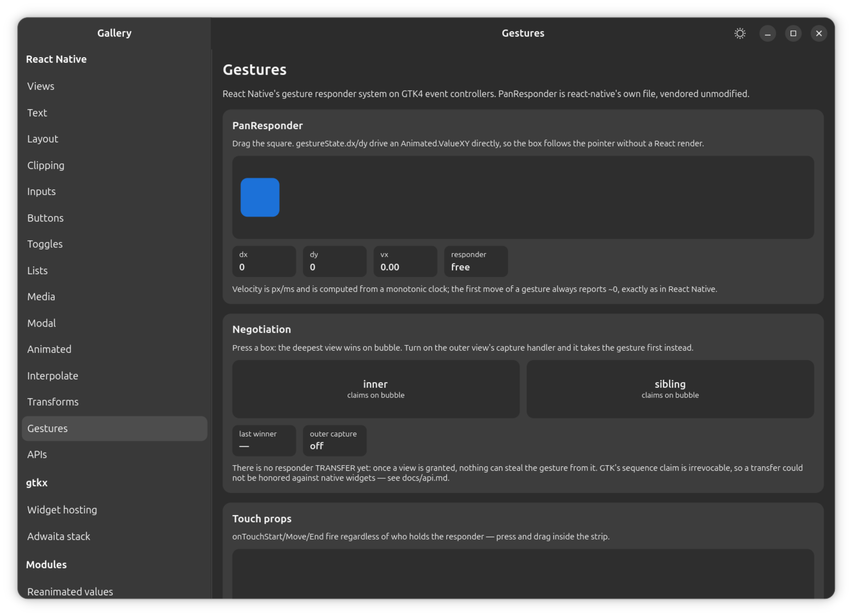Select Adwaita stack in the sidebar
Screen dimensions: 852x616
click(x=115, y=536)
